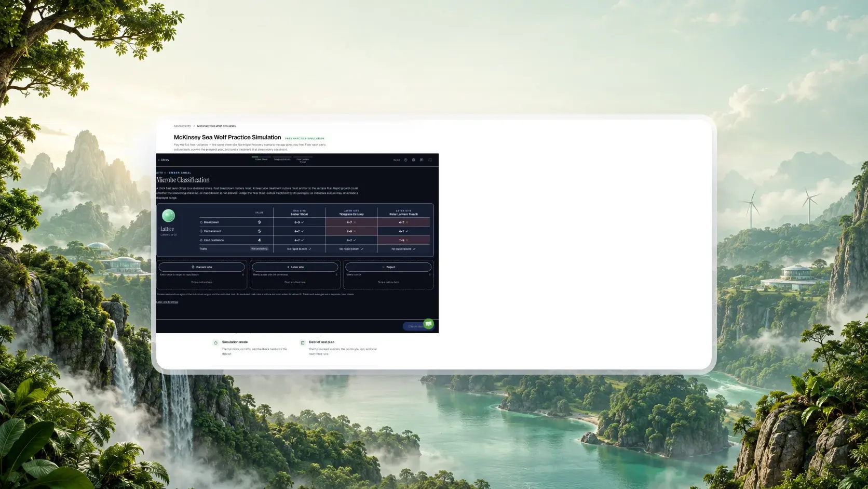Reject the Lattice culture
The height and width of the screenshot is (489, 868).
[x=388, y=267]
